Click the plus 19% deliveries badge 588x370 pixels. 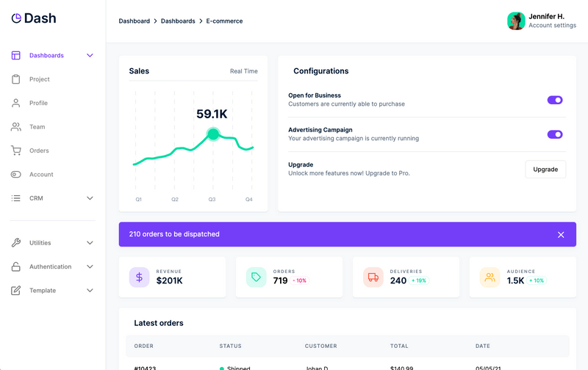(x=419, y=280)
